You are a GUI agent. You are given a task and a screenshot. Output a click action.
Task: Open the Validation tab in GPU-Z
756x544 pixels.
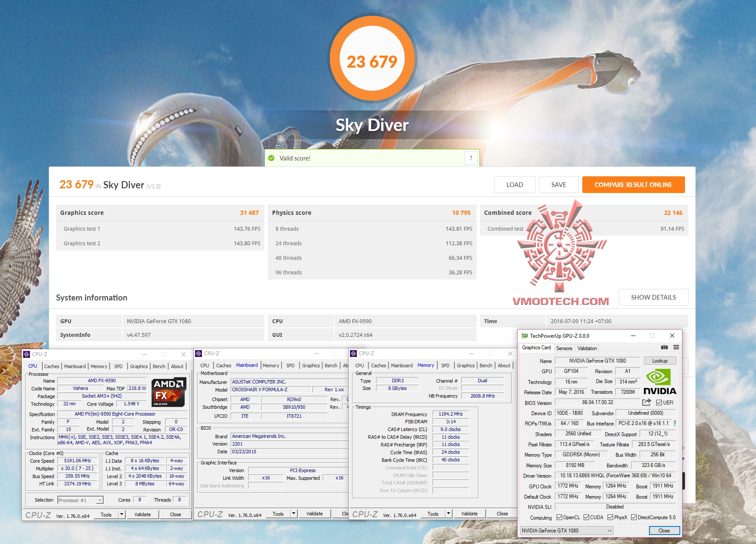pyautogui.click(x=587, y=348)
